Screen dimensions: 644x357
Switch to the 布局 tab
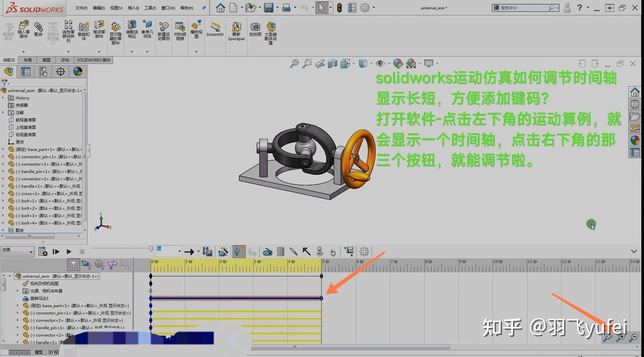(x=28, y=60)
